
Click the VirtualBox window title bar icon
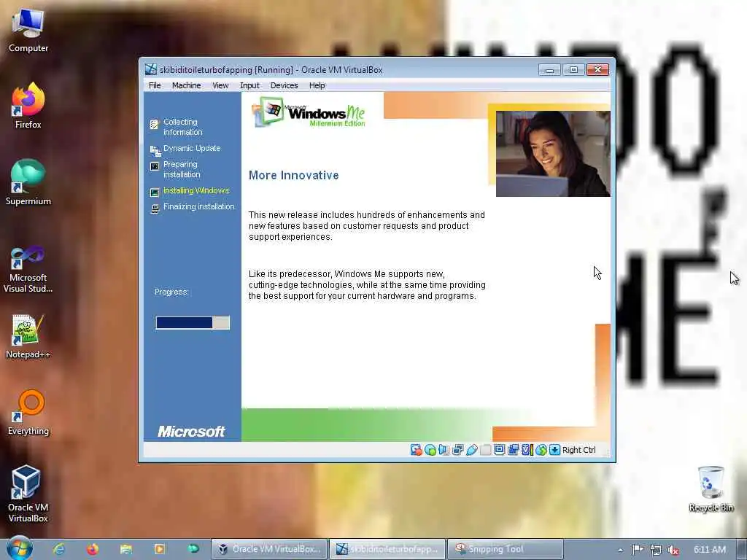tap(151, 69)
